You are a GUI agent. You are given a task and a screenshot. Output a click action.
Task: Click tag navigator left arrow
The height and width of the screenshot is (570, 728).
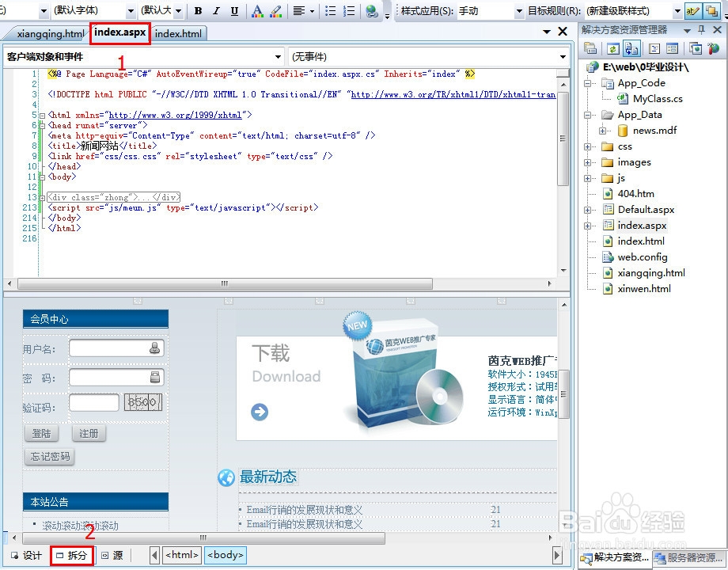click(154, 555)
